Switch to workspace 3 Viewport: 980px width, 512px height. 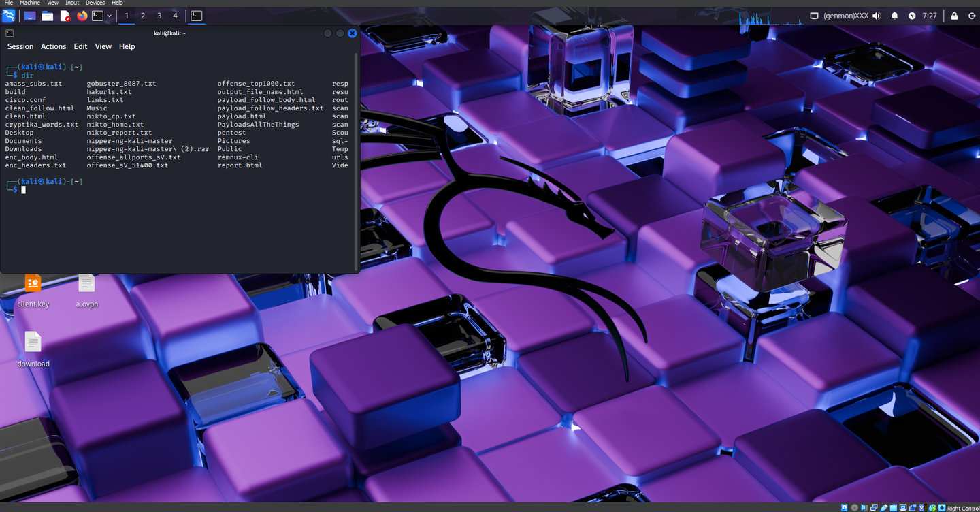[x=159, y=16]
